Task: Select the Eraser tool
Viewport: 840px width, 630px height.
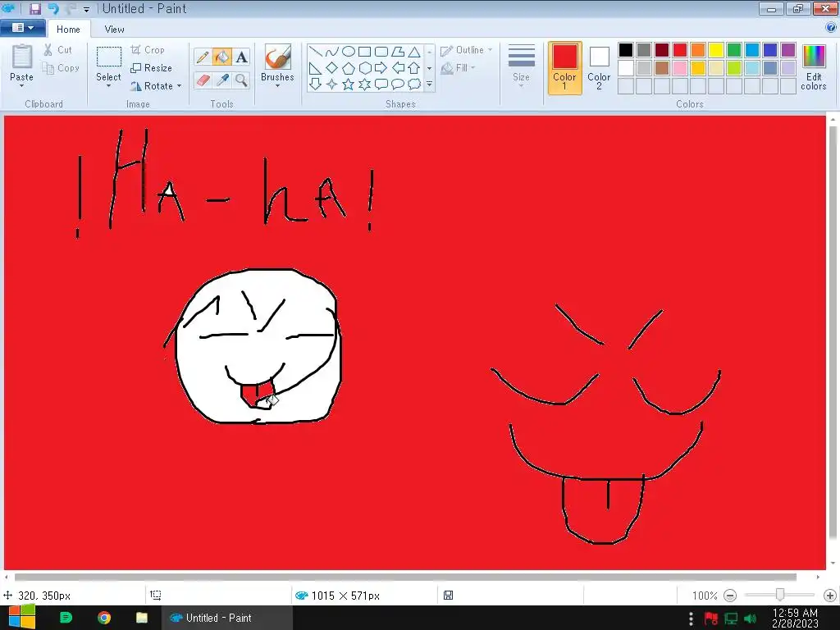Action: pyautogui.click(x=203, y=80)
